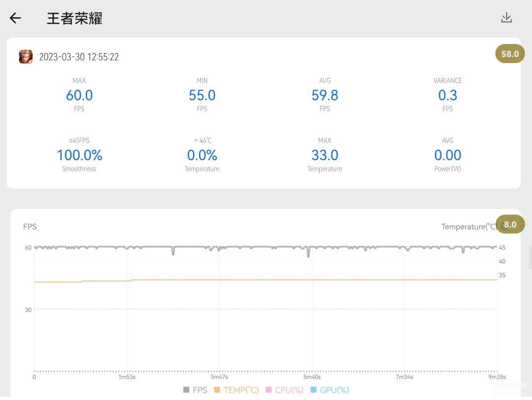This screenshot has height=400, width=532.
Task: Click the 1m53s time axis label
Action: 127,377
